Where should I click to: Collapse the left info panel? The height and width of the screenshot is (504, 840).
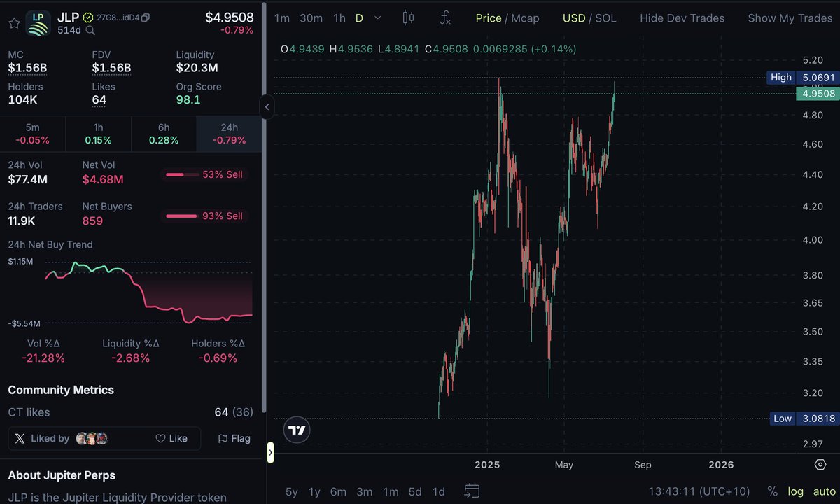tap(267, 107)
